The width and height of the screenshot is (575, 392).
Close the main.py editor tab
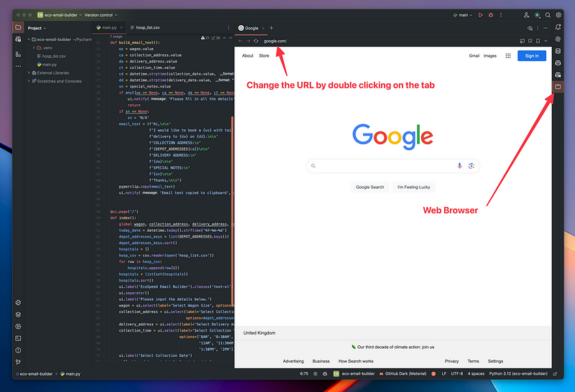click(x=121, y=28)
